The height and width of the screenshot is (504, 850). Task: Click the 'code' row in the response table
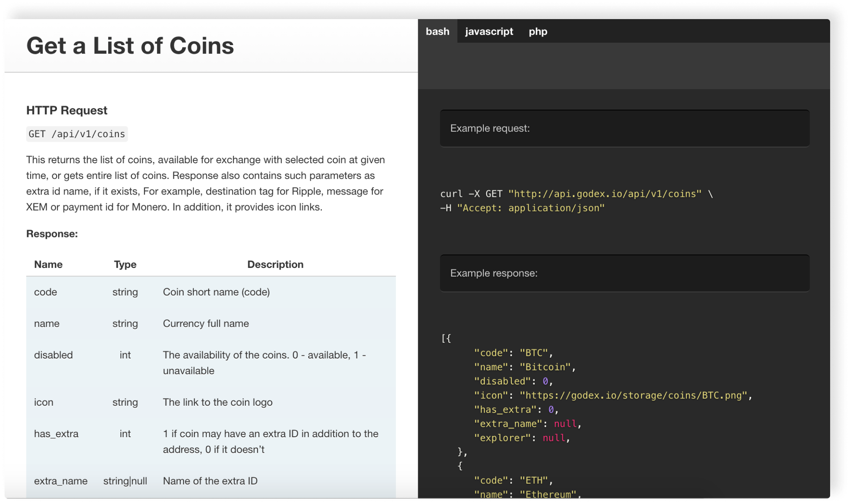tap(45, 292)
